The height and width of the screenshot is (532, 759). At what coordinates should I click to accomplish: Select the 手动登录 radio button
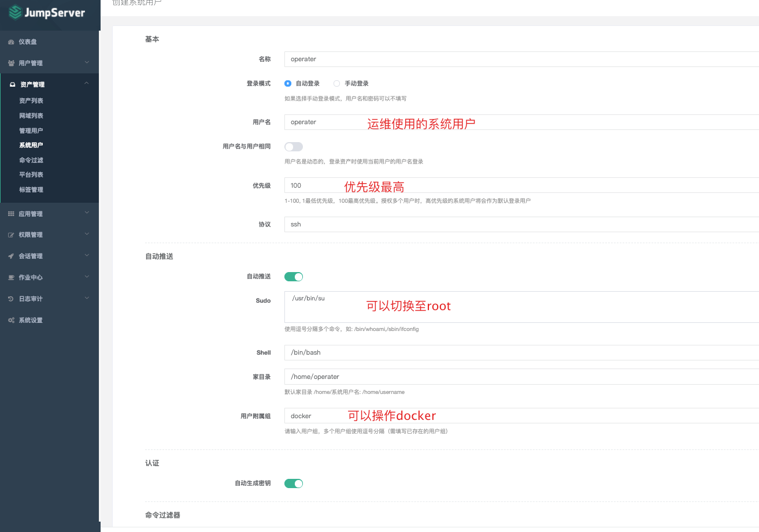tap(336, 83)
